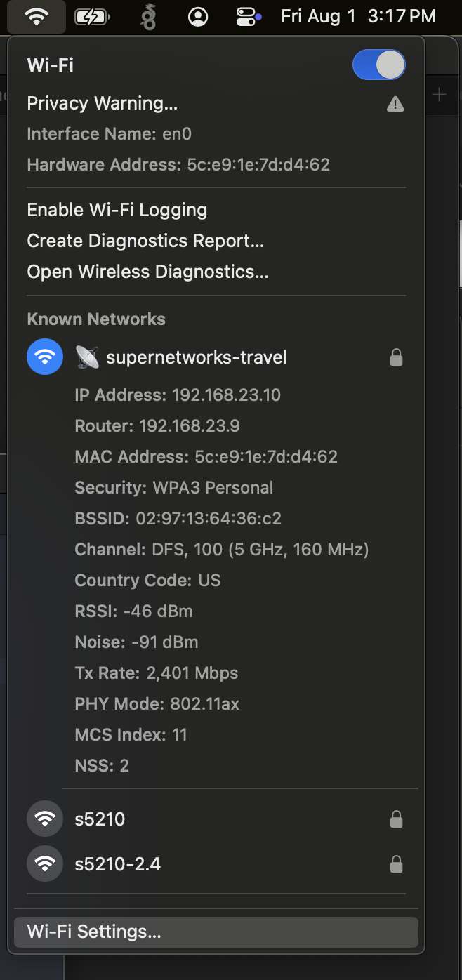Select Create Diagnostics Report

coord(145,240)
